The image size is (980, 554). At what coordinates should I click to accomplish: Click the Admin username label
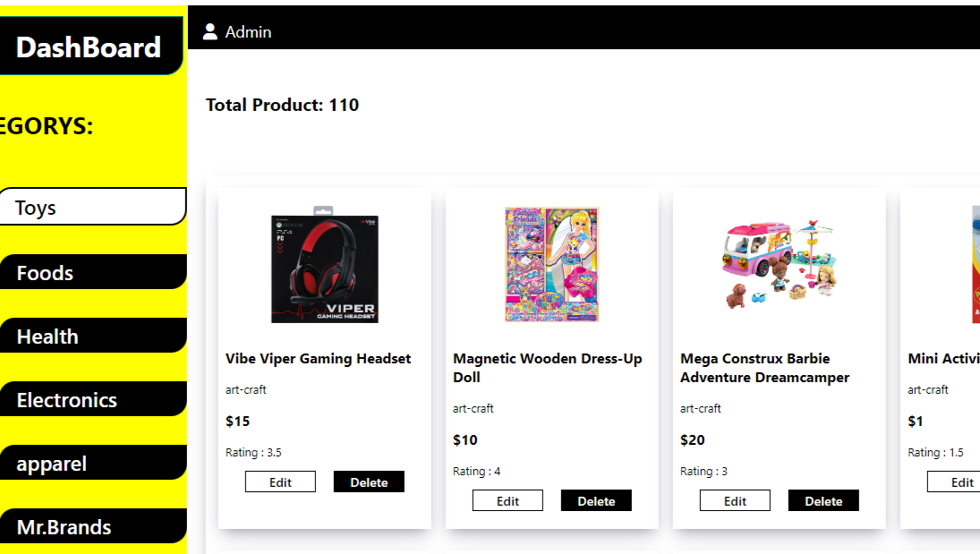tap(248, 32)
